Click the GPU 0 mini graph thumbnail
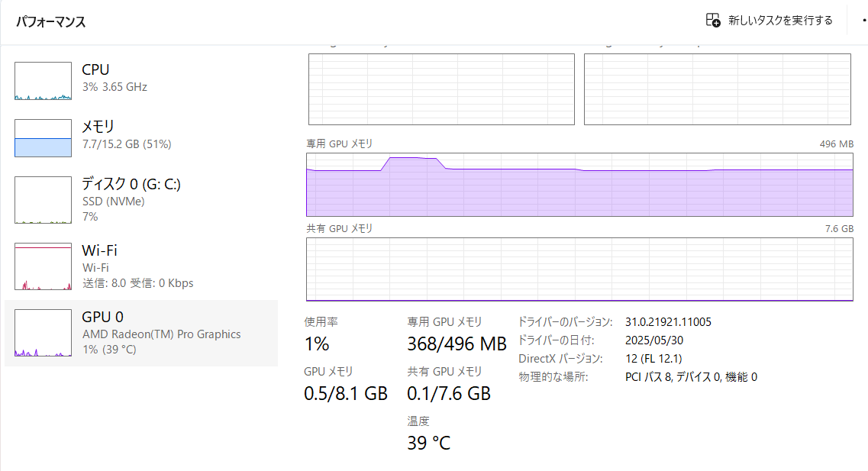This screenshot has width=868, height=471. point(43,334)
